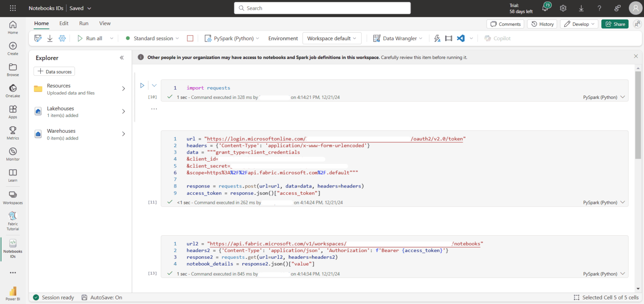Open Monitor in the left navigation
644x304 pixels.
click(13, 154)
